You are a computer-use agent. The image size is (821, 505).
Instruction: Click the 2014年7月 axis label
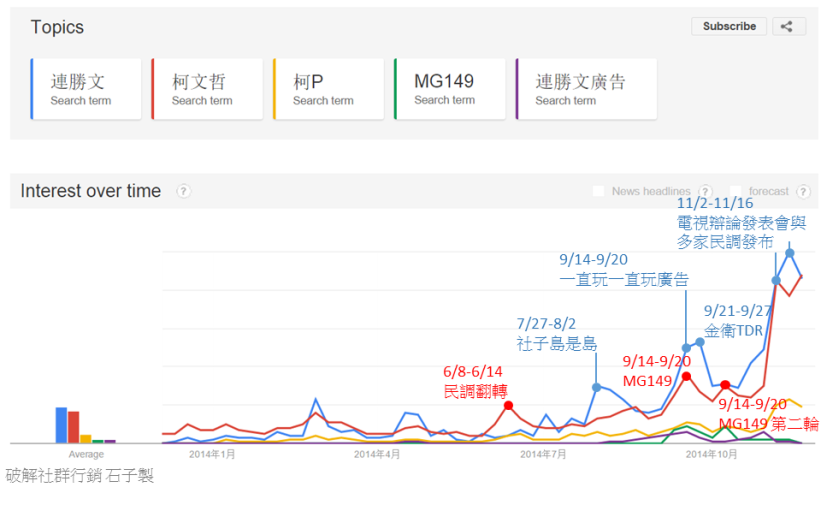pyautogui.click(x=545, y=454)
